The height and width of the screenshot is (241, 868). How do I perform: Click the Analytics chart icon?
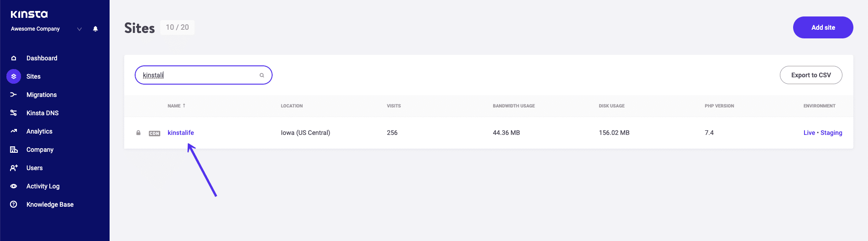pos(14,131)
